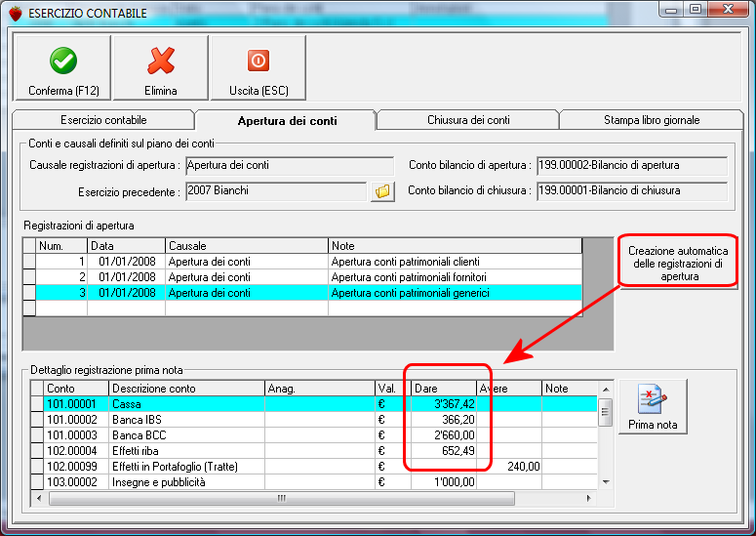This screenshot has height=536, width=756.
Task: Click the row selector of registration row 1
Action: click(x=29, y=262)
